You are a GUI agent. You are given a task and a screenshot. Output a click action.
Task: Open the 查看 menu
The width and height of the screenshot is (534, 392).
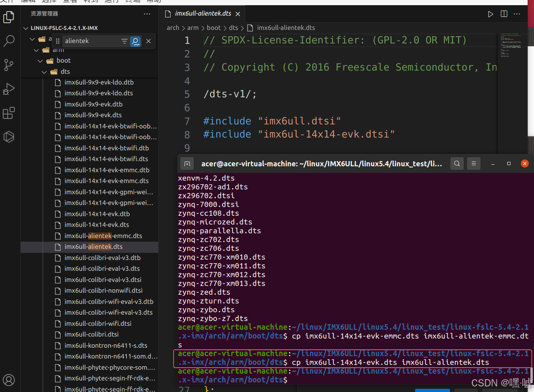coord(69,2)
